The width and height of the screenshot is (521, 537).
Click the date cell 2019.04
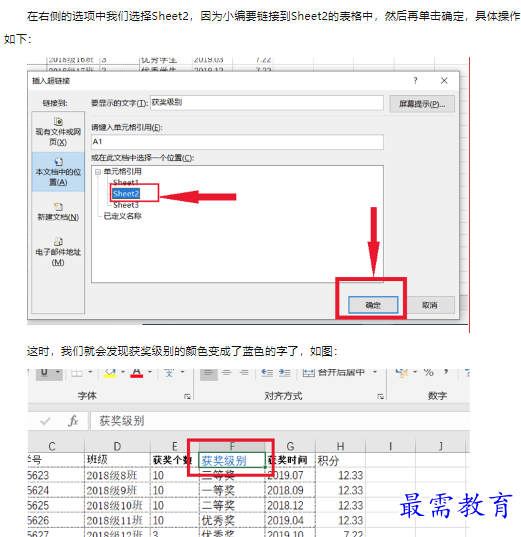(x=290, y=521)
